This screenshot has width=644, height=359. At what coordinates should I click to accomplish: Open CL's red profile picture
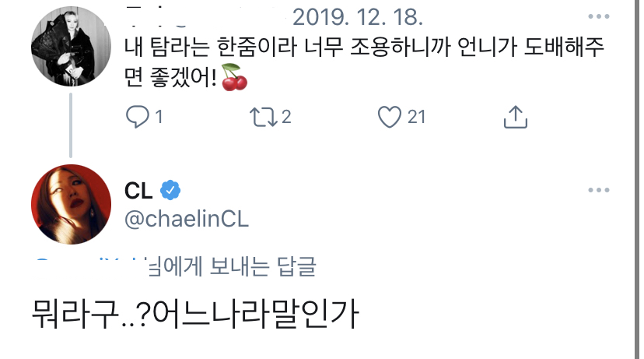[x=71, y=203]
